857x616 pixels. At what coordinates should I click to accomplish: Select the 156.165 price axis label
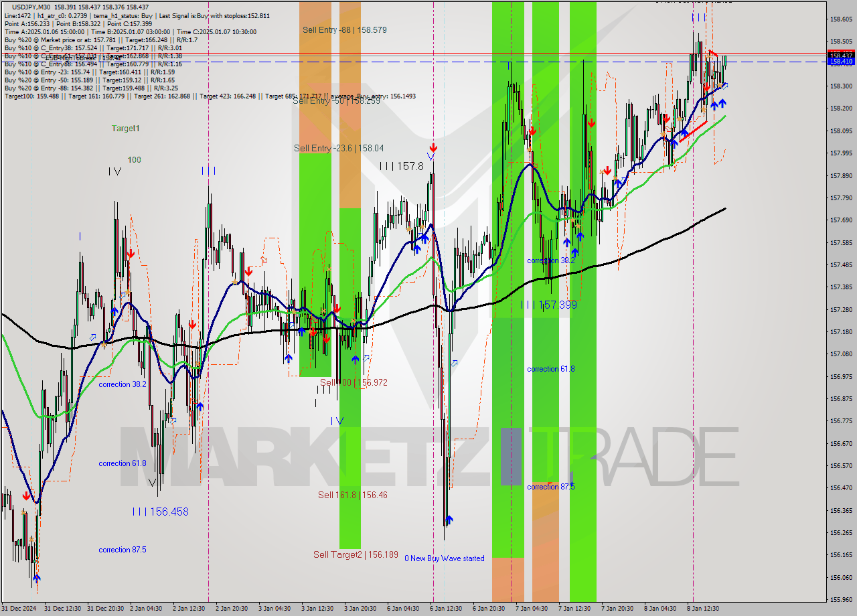tap(842, 555)
